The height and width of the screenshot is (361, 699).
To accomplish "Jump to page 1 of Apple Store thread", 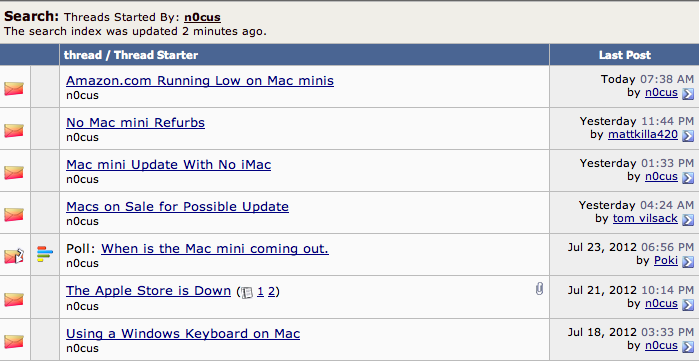I will click(x=260, y=291).
